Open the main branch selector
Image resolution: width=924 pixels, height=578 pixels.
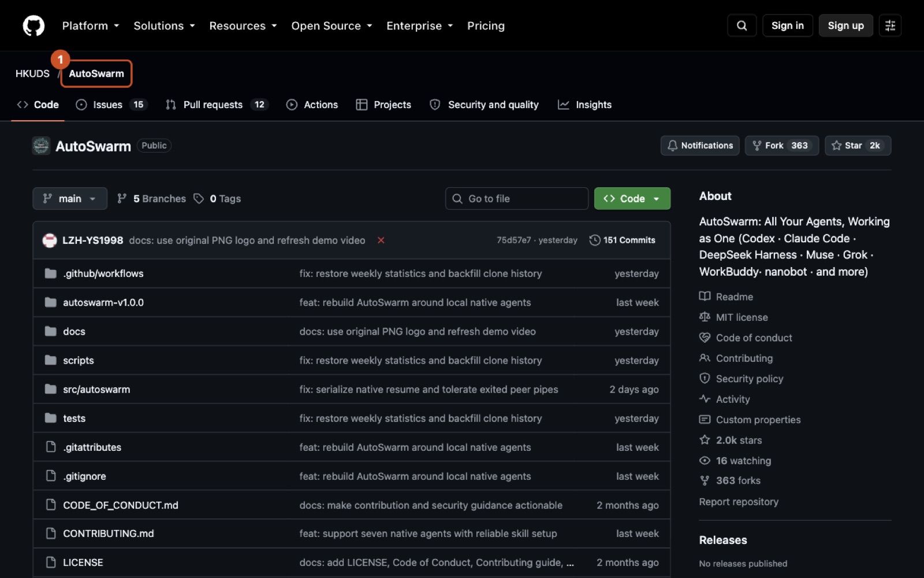[70, 198]
